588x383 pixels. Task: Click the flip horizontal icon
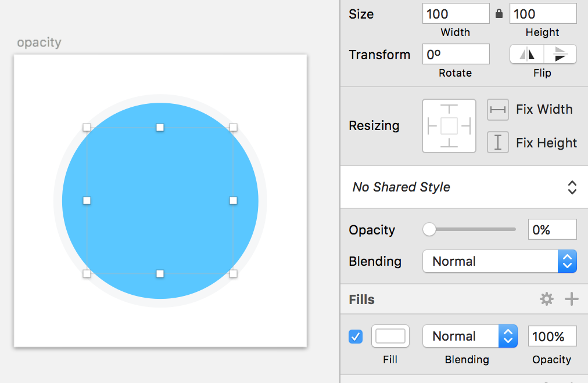[x=527, y=55]
